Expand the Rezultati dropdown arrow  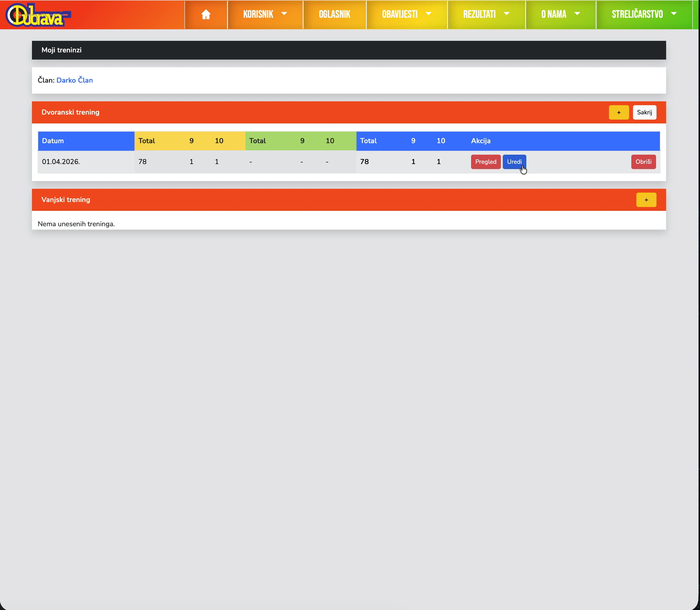point(506,14)
